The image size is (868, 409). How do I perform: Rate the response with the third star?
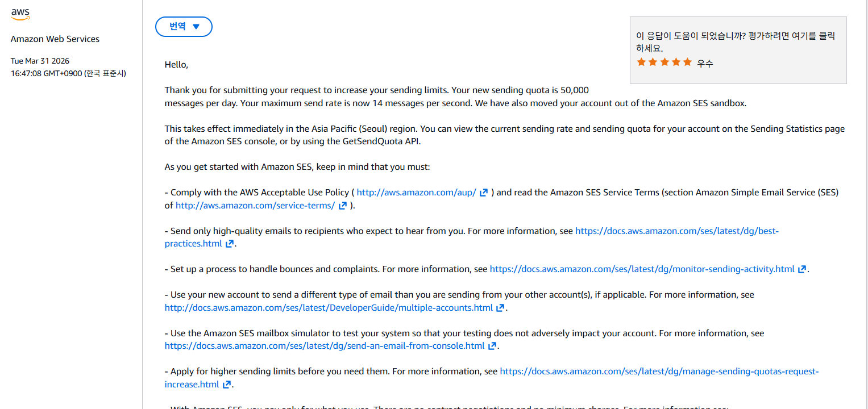click(x=665, y=62)
